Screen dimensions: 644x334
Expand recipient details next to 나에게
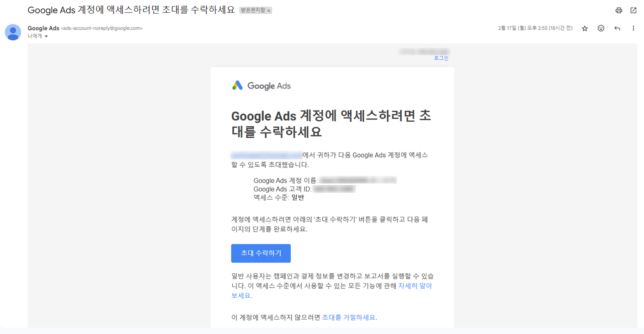(46, 37)
